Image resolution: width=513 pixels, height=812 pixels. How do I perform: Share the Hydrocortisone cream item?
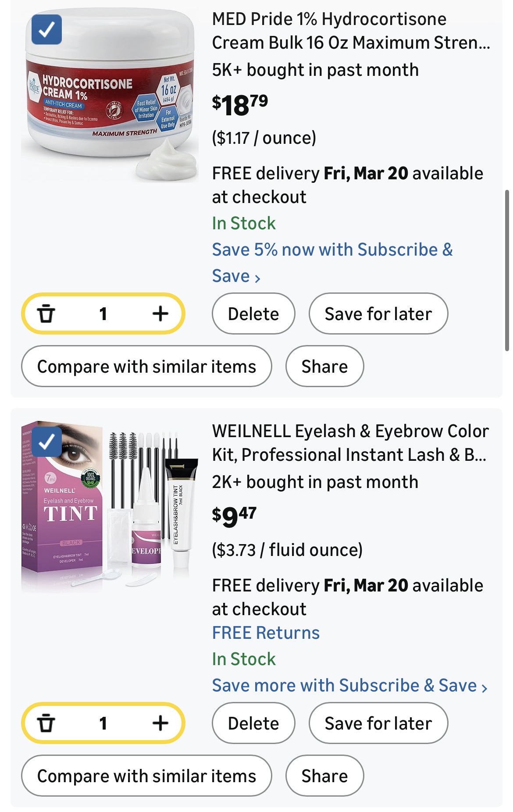324,366
